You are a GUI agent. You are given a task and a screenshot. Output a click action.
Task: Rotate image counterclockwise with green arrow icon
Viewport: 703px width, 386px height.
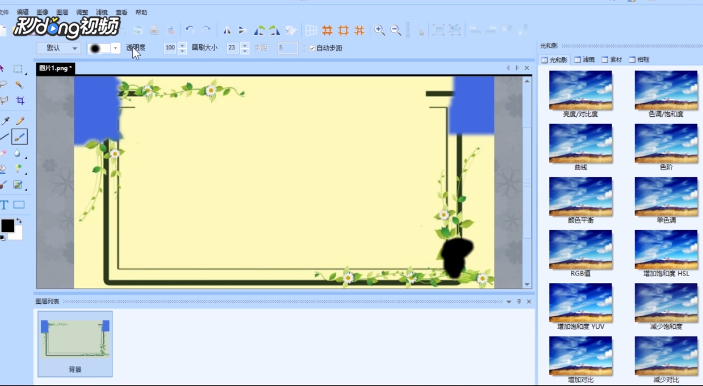pos(259,30)
